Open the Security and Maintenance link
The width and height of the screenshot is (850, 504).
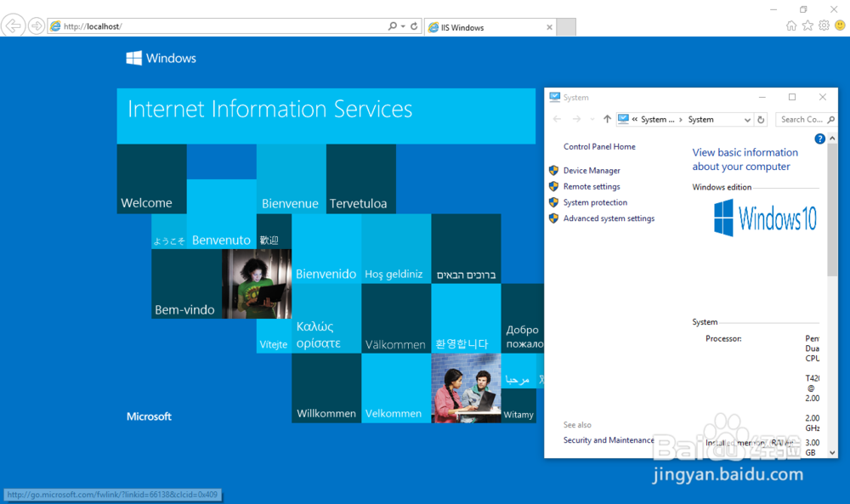tap(609, 439)
